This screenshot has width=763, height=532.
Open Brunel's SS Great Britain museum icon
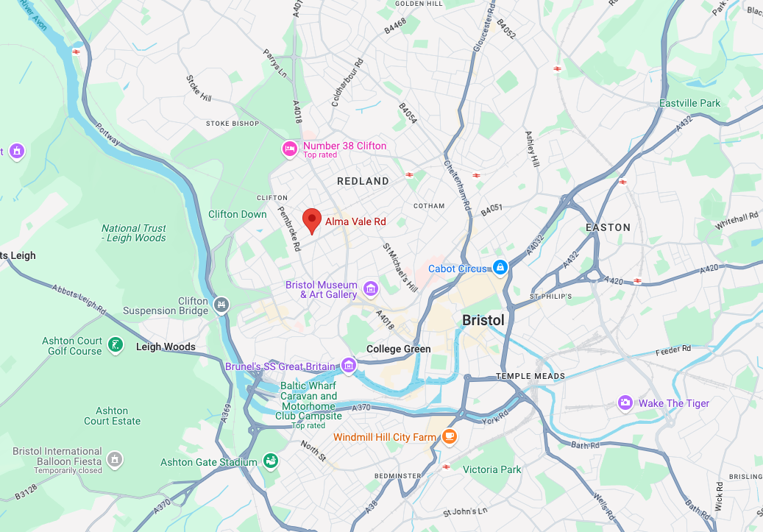pos(349,365)
